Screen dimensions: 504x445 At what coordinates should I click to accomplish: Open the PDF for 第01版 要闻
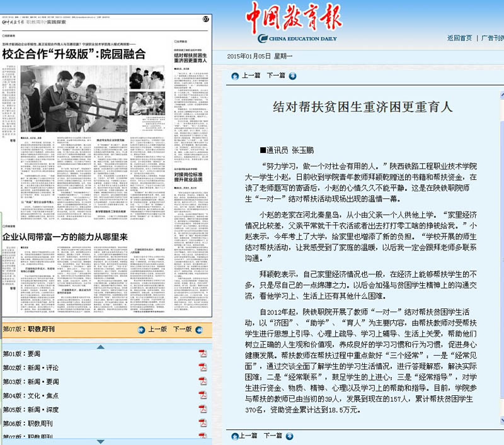point(203,353)
